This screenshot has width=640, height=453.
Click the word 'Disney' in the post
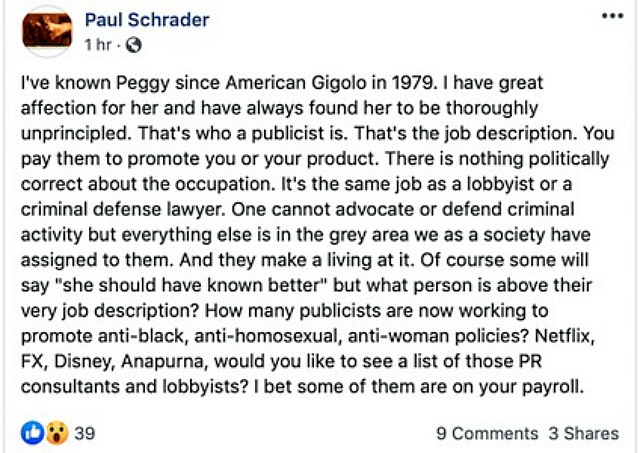point(84,362)
